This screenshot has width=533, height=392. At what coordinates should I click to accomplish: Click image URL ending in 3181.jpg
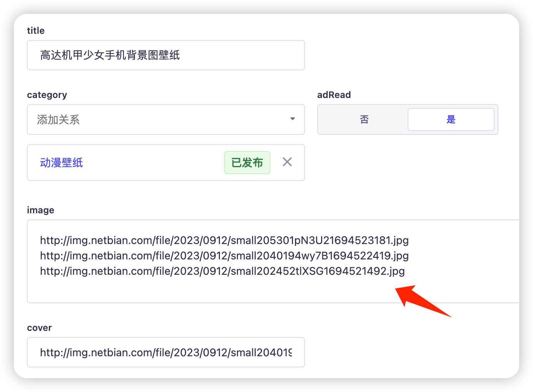(x=224, y=241)
